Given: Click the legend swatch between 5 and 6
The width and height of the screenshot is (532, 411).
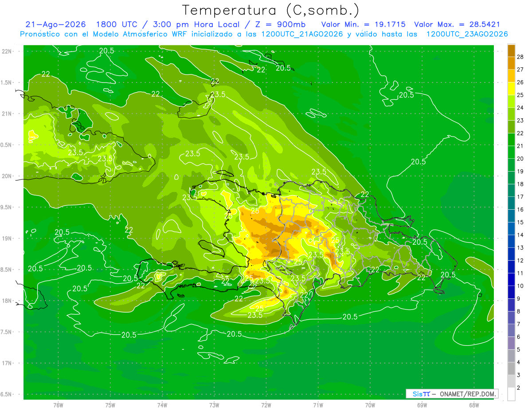Looking at the screenshot, I should [511, 343].
